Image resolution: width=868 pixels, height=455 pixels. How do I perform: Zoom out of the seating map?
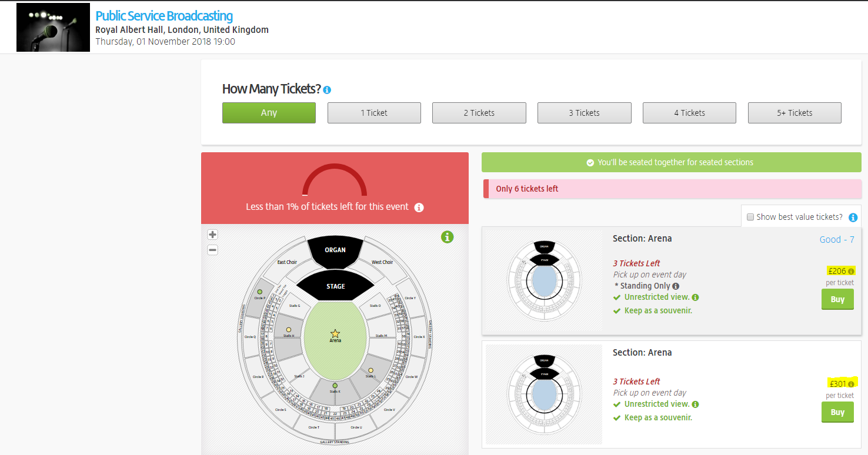213,250
